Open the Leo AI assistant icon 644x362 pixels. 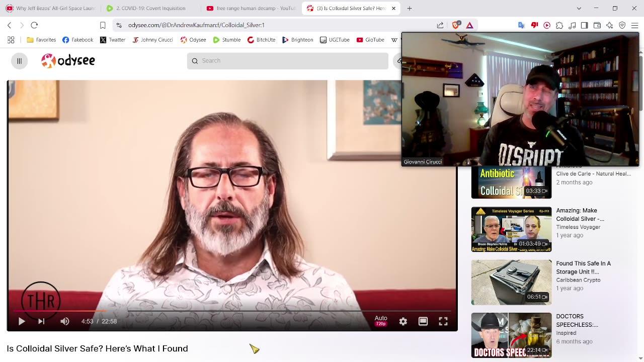pos(610,25)
